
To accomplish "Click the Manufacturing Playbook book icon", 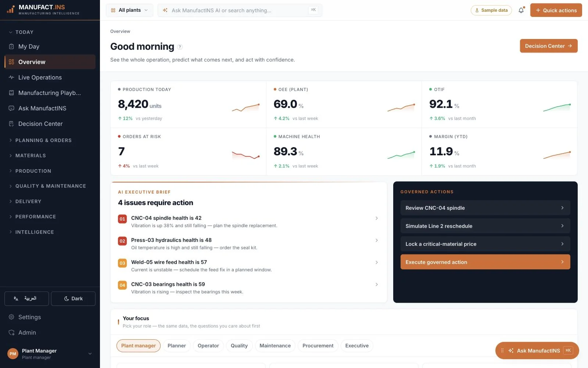I will [11, 93].
